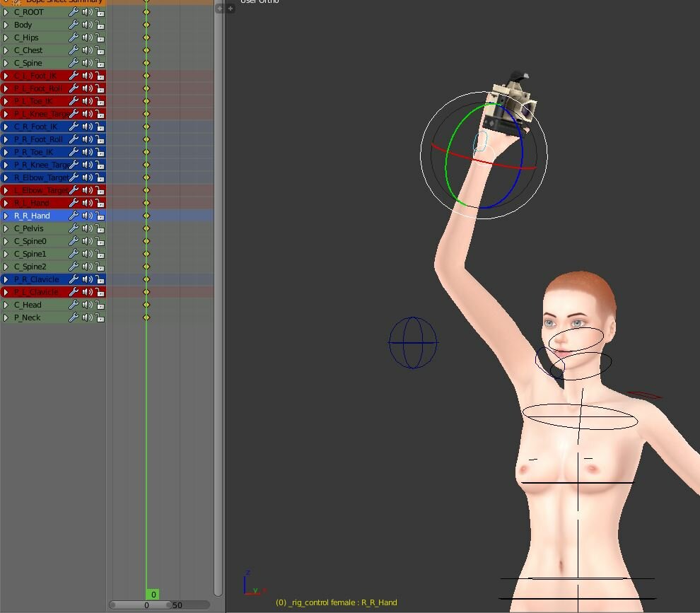Click the C_ROOT keyframe diamond

tap(146, 12)
